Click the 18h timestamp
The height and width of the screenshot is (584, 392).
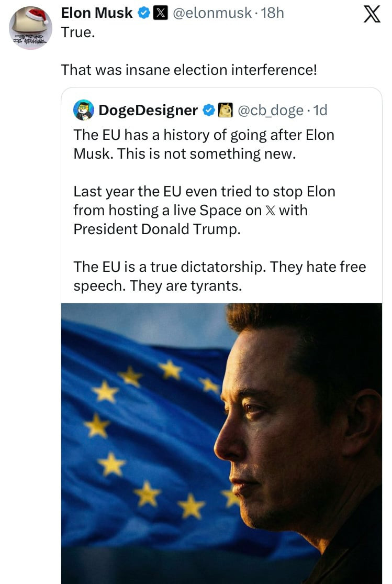click(x=272, y=14)
